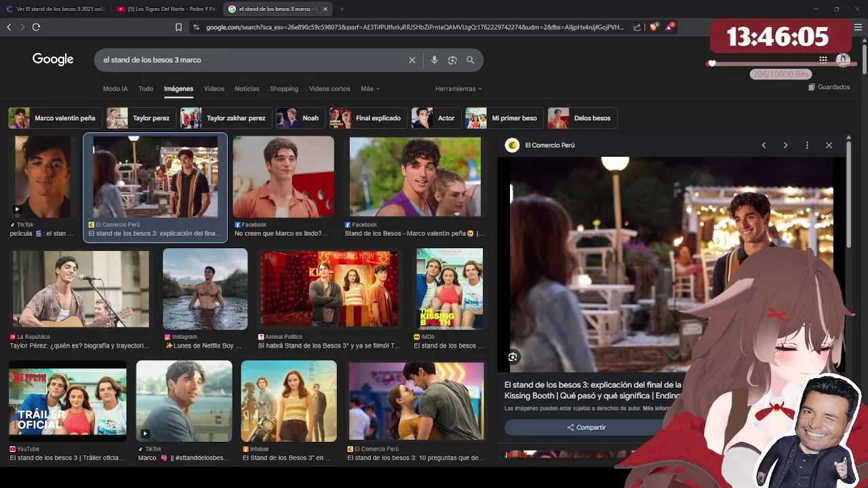
Task: Open the Instagram 'Lunes de Netflix Boy' image
Action: pyautogui.click(x=205, y=289)
